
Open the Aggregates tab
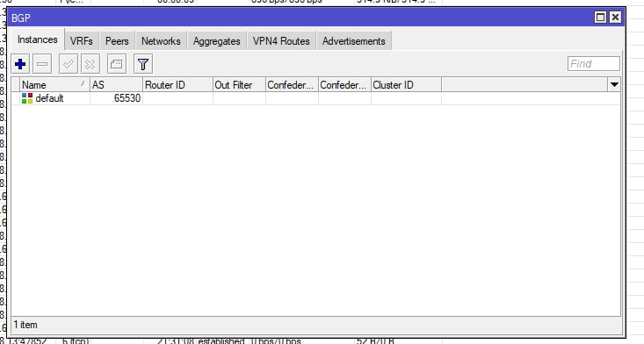click(x=217, y=41)
